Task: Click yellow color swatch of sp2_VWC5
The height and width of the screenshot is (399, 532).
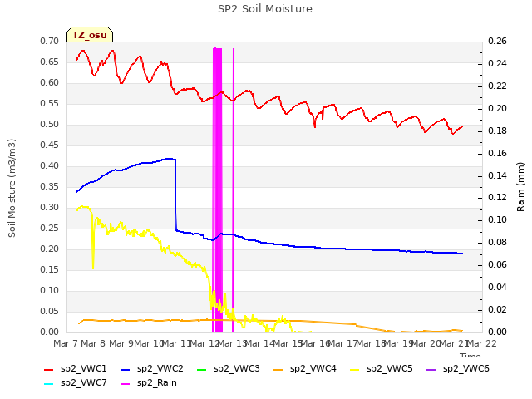Action: click(355, 369)
